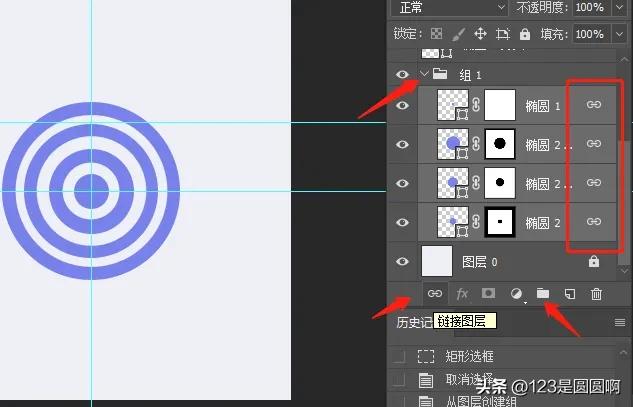
Task: Click mask chain link of bottom 椭圆 2
Action: coord(476,222)
